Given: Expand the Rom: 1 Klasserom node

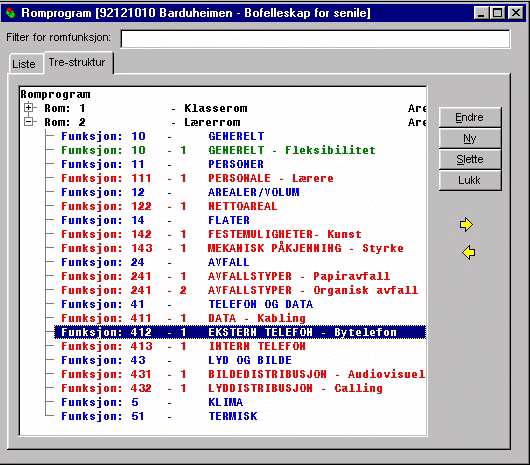Looking at the screenshot, I should pos(29,108).
